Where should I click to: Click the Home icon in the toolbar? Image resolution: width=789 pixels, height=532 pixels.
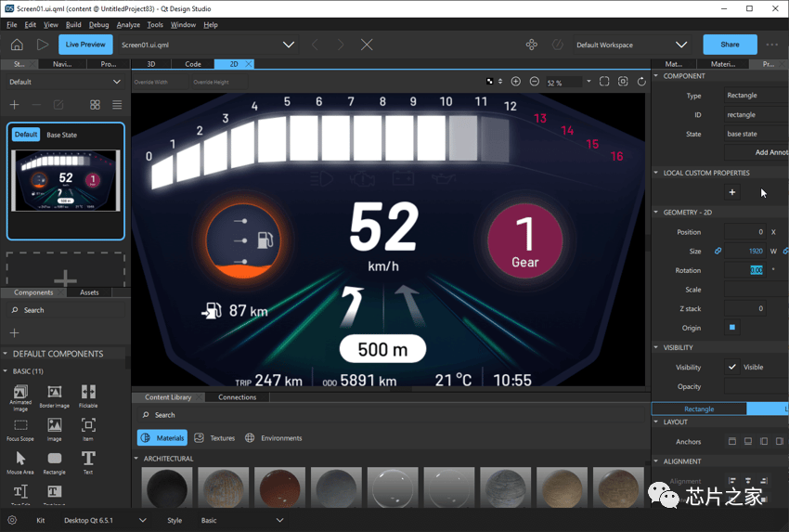click(x=17, y=45)
